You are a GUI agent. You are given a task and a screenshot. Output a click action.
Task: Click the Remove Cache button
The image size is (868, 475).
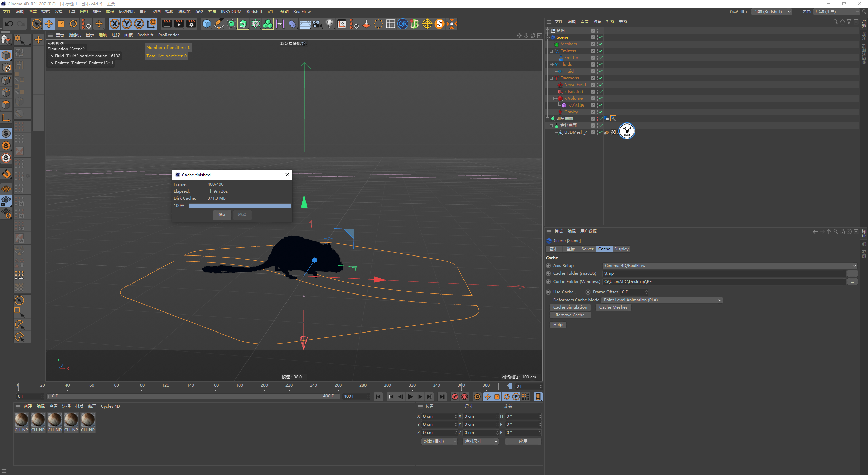tap(570, 315)
